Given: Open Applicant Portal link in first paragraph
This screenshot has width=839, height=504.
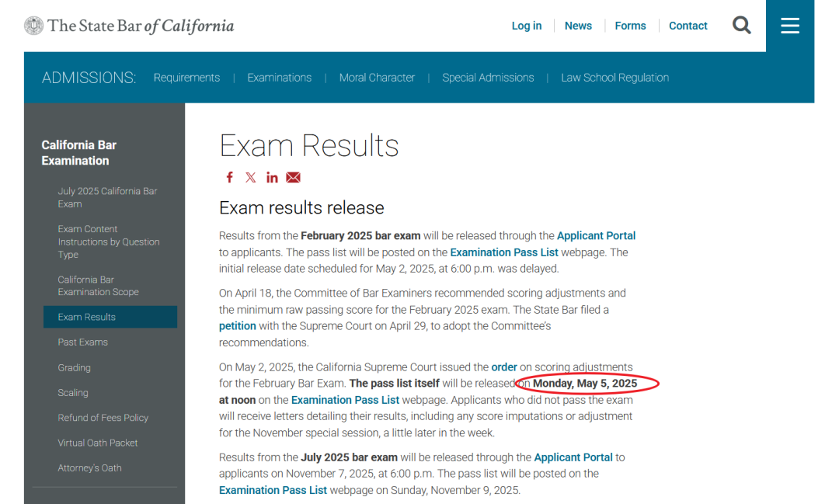Looking at the screenshot, I should pyautogui.click(x=596, y=236).
